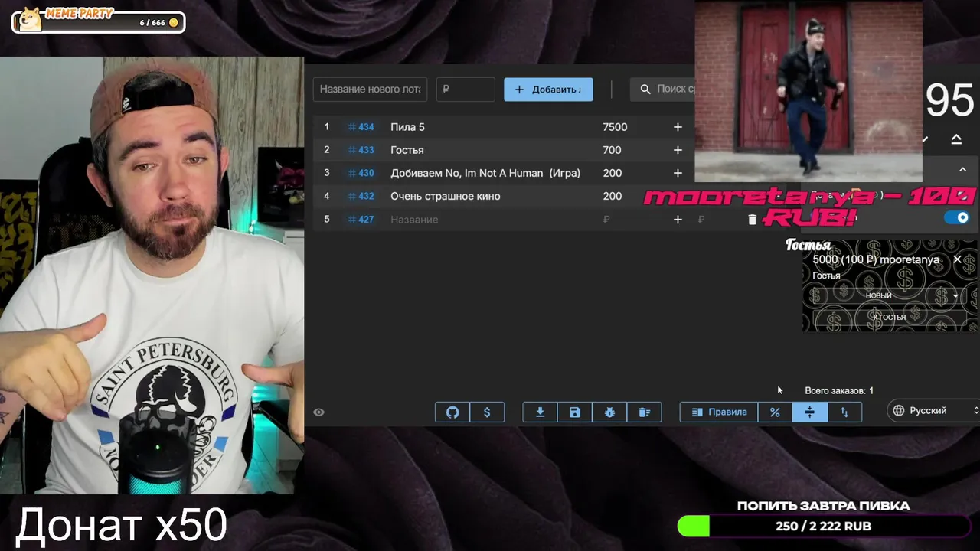
Task: Click the Очень страшное кино lot name
Action: point(446,196)
